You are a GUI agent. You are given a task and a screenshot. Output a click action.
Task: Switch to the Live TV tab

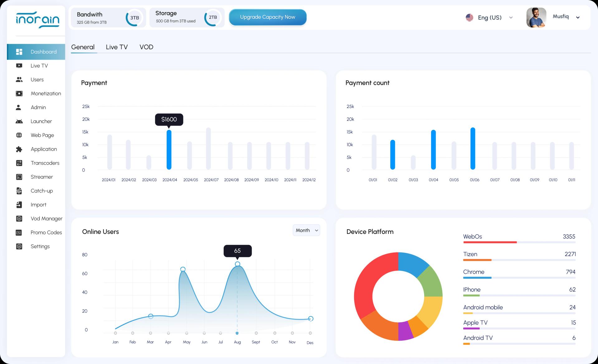pos(116,47)
